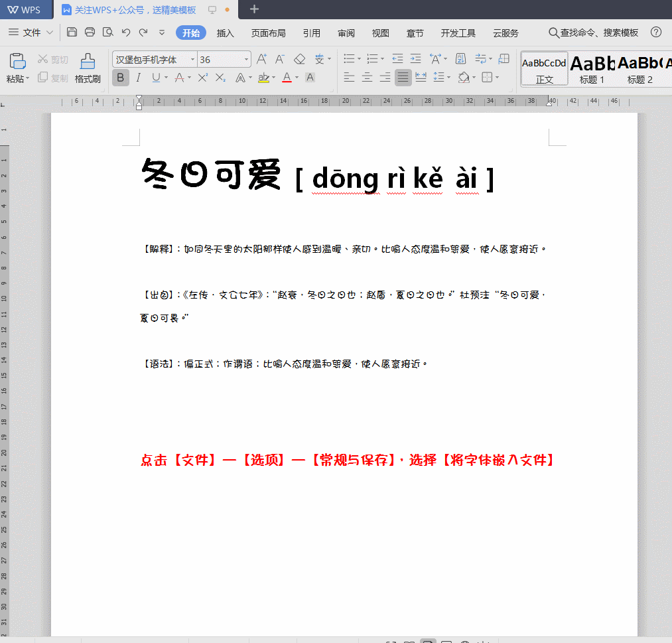Apply subscript formatting
Viewport: 672px width, 643px height.
point(220,78)
